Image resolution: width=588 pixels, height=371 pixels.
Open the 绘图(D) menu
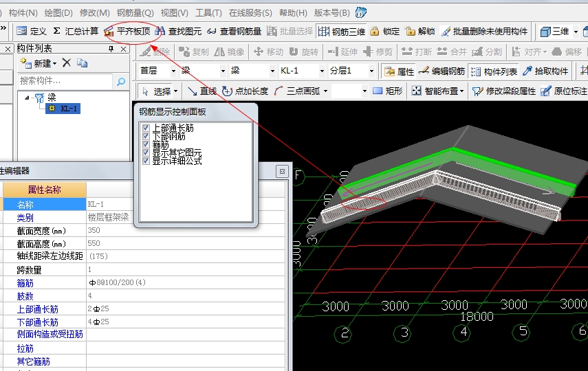(58, 13)
